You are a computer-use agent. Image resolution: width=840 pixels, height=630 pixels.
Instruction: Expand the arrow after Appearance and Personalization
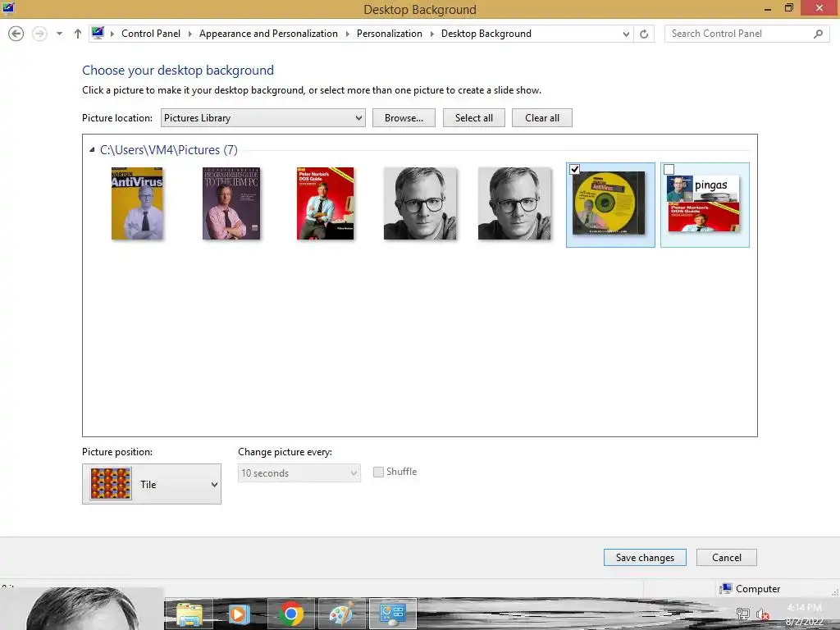(347, 34)
